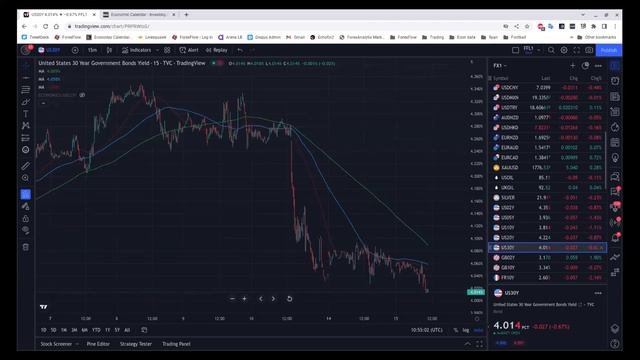Start bar Replay mode
This screenshot has height=360, width=640.
217,50
